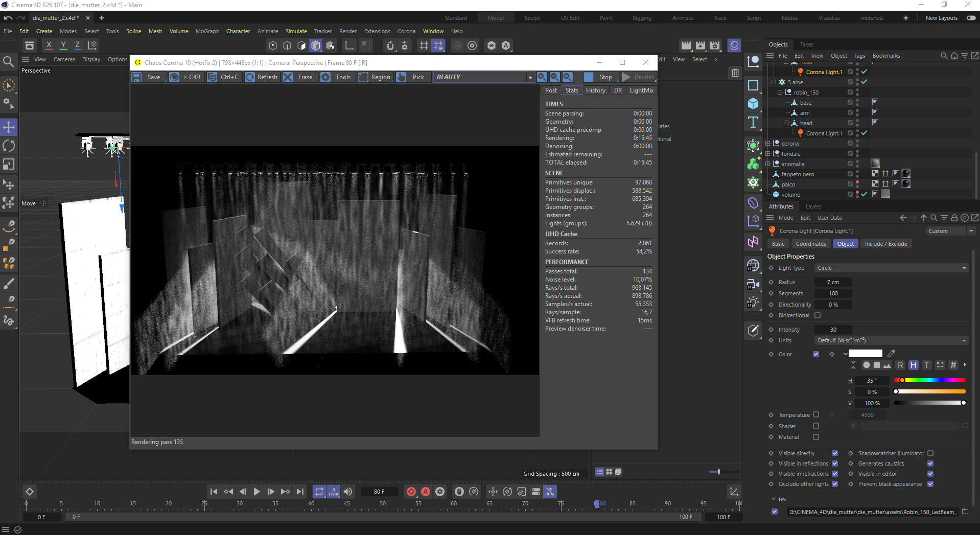980x535 pixels.
Task: Toggle the Color checkbox
Action: coord(816,354)
